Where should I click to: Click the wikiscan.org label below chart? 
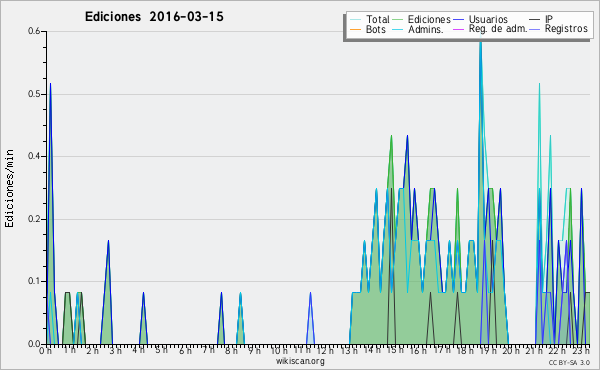pyautogui.click(x=300, y=360)
